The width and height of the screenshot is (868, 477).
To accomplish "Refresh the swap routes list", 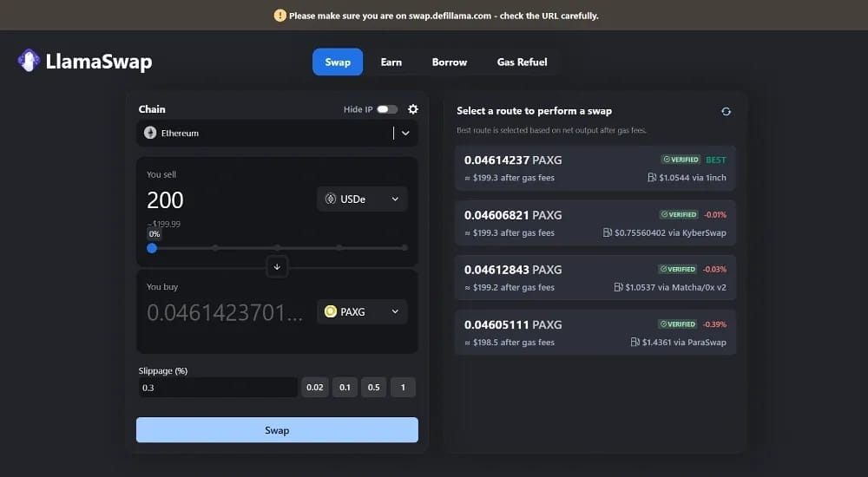I will click(x=726, y=111).
